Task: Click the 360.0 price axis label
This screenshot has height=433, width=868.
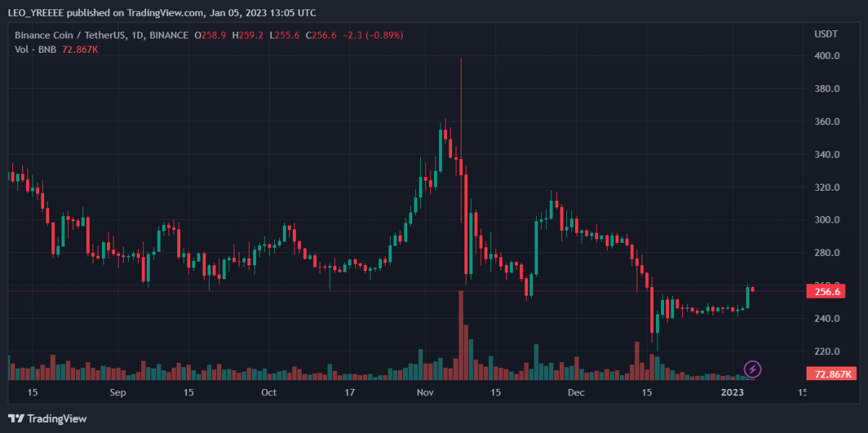Action: click(827, 121)
